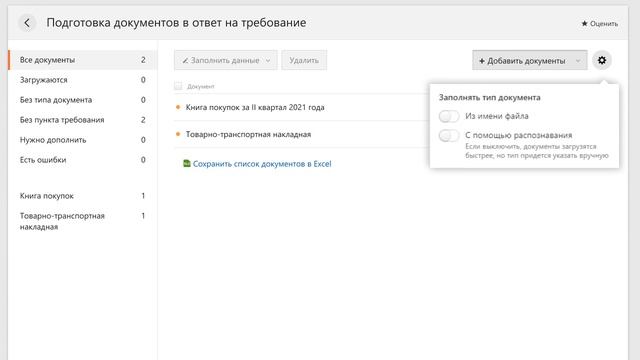Click the 'Заполнить данные' button
Image resolution: width=640 pixels, height=360 pixels.
[x=226, y=60]
